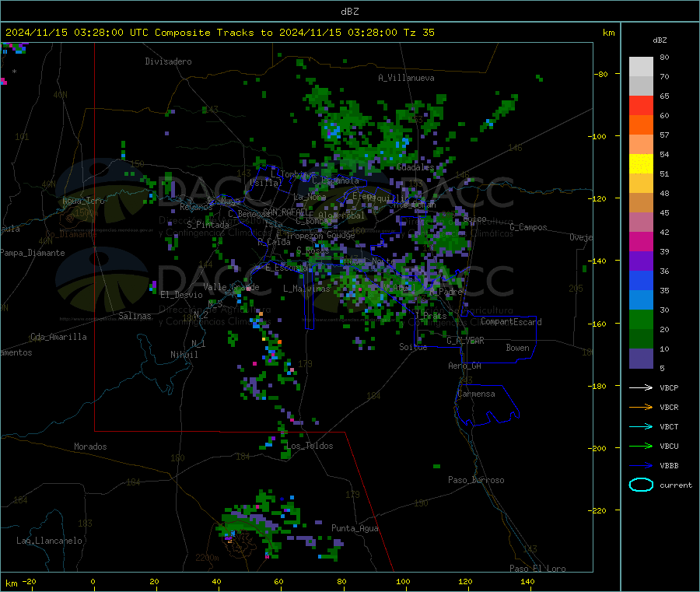Screen dimensions: 700x592
Task: Click the 'current' legend text
Action: pyautogui.click(x=676, y=485)
